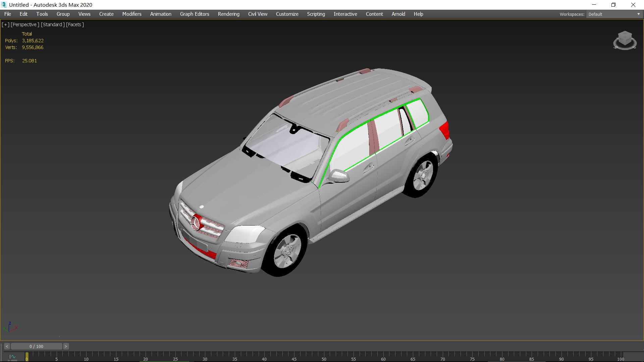Image resolution: width=644 pixels, height=362 pixels.
Task: Open the Create menu
Action: [x=106, y=14]
